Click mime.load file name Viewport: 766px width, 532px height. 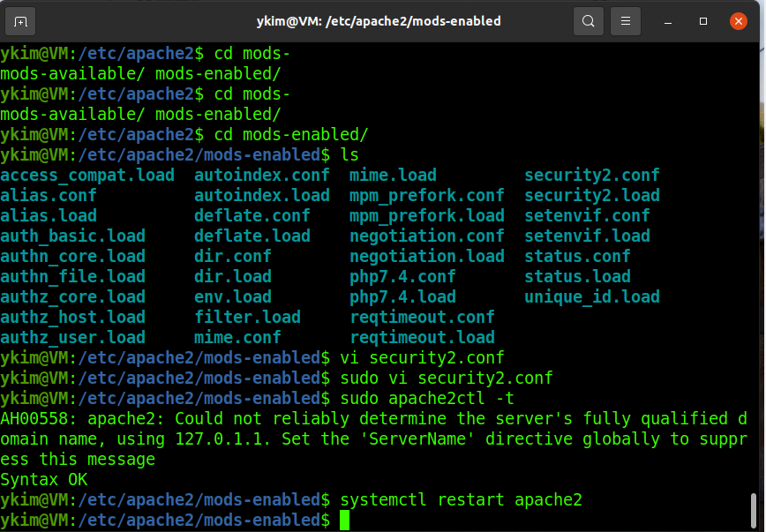(x=393, y=176)
